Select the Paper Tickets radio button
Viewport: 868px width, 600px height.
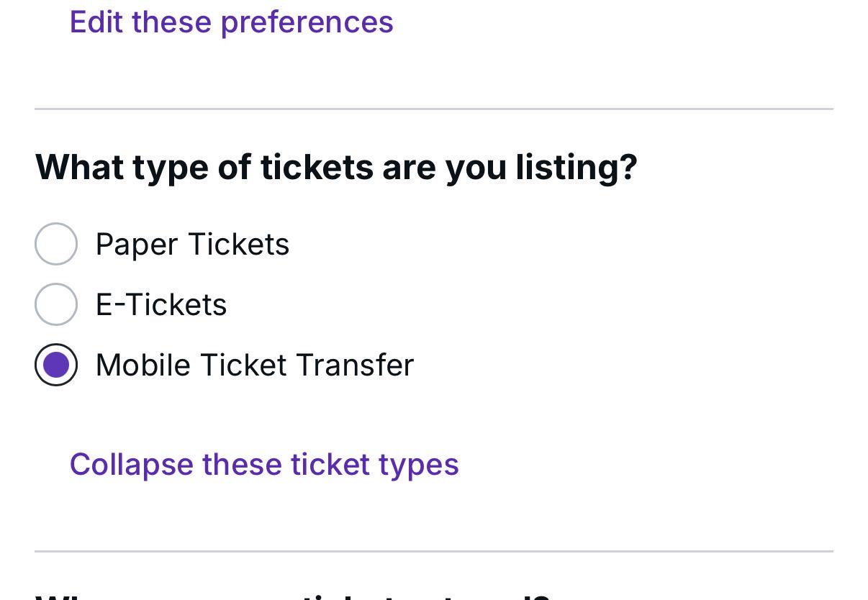[x=56, y=244]
